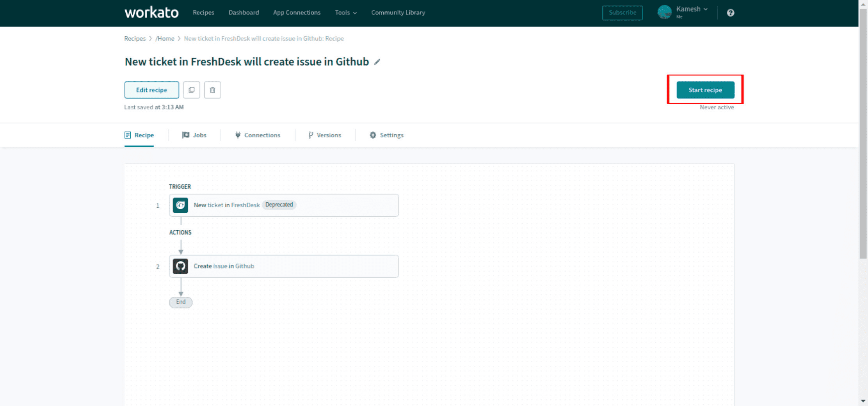Open the Home breadcrumb link
The image size is (868, 406).
point(165,38)
